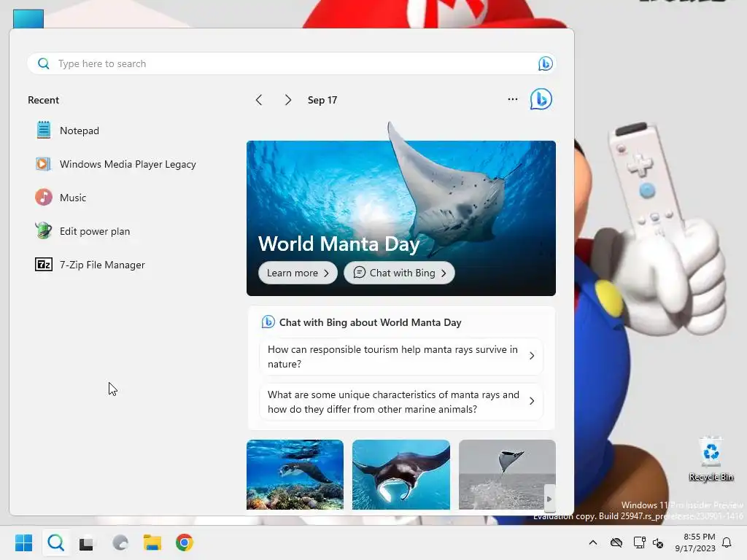Click the Chat with Bing button
The width and height of the screenshot is (747, 560).
coord(399,273)
